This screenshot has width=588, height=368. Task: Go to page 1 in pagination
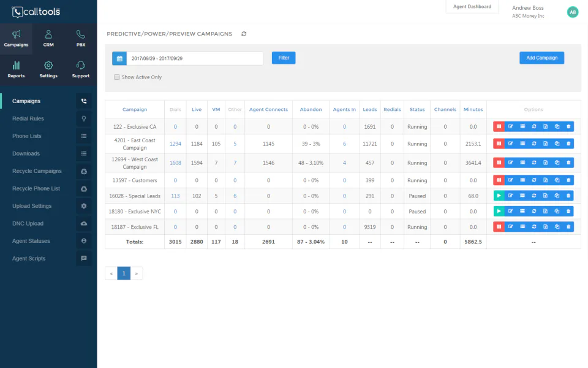124,273
